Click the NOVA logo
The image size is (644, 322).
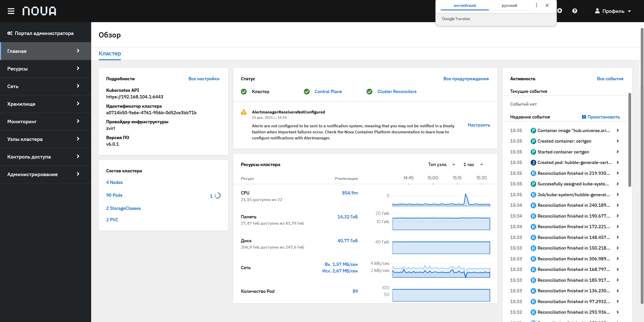pyautogui.click(x=39, y=11)
